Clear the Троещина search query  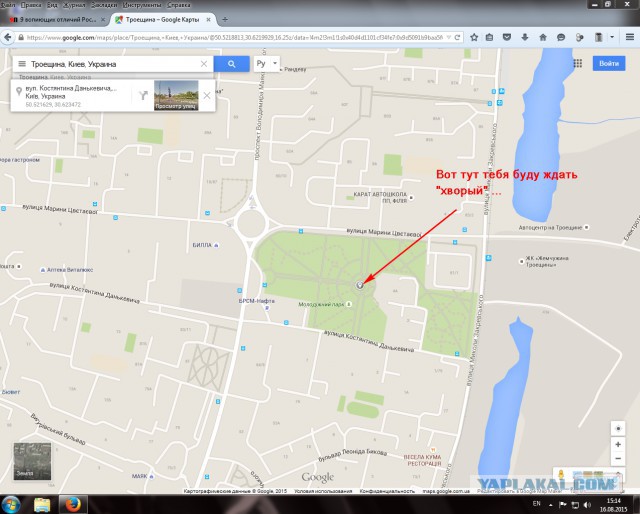point(204,64)
